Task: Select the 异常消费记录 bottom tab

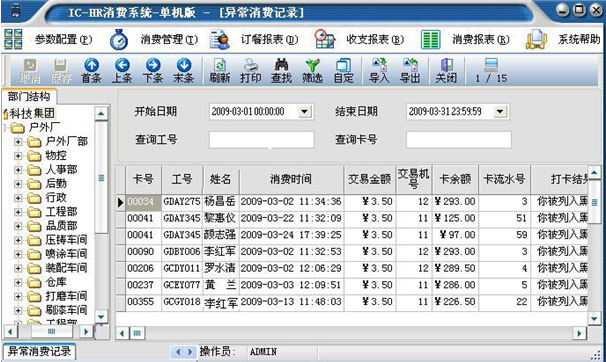Action: (x=39, y=351)
